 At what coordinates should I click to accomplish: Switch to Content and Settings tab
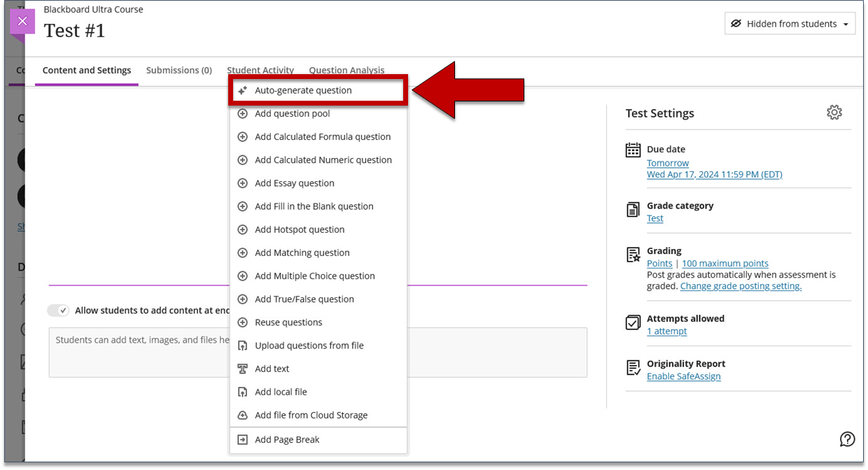coord(87,70)
